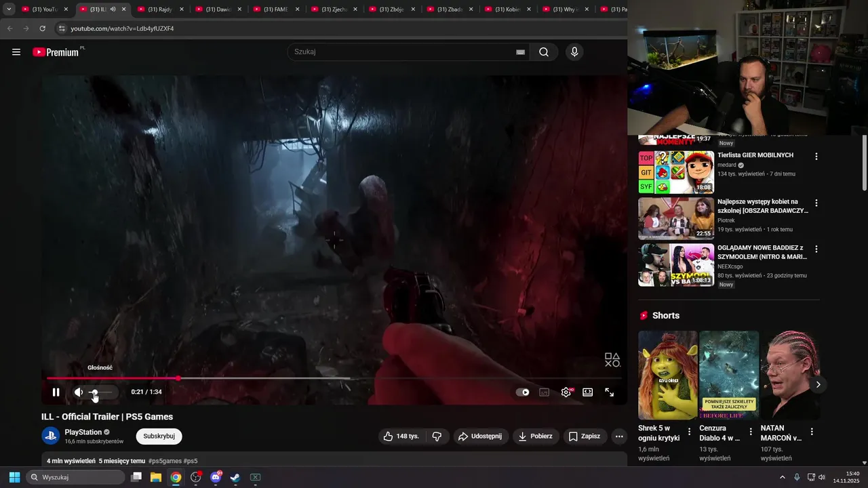This screenshot has height=488, width=868.
Task: Open options for Shrek 5 short
Action: (x=690, y=432)
